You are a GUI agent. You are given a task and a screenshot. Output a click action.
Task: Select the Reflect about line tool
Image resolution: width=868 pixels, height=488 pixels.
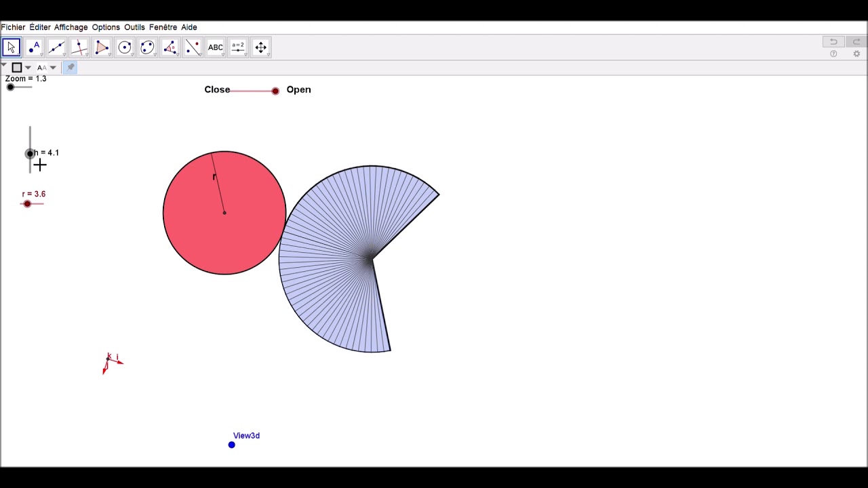pos(193,47)
